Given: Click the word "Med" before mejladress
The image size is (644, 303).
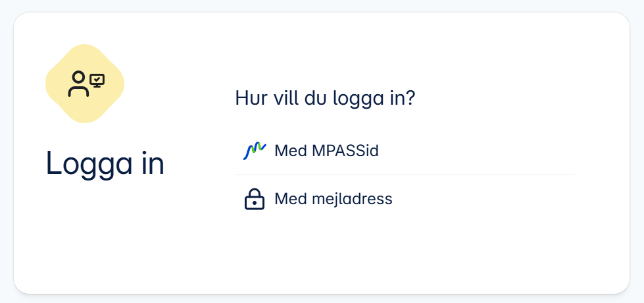Looking at the screenshot, I should (x=291, y=199).
